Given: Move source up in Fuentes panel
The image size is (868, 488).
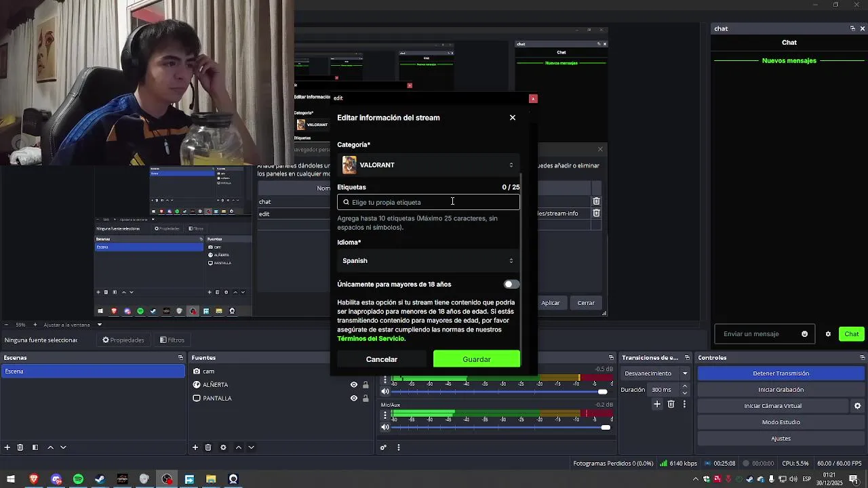Looking at the screenshot, I should [x=239, y=447].
